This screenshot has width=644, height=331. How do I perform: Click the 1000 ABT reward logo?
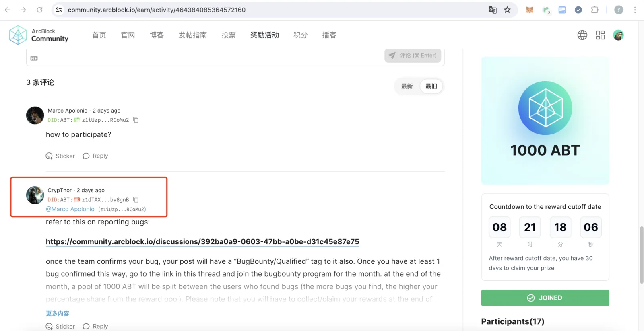[545, 108]
